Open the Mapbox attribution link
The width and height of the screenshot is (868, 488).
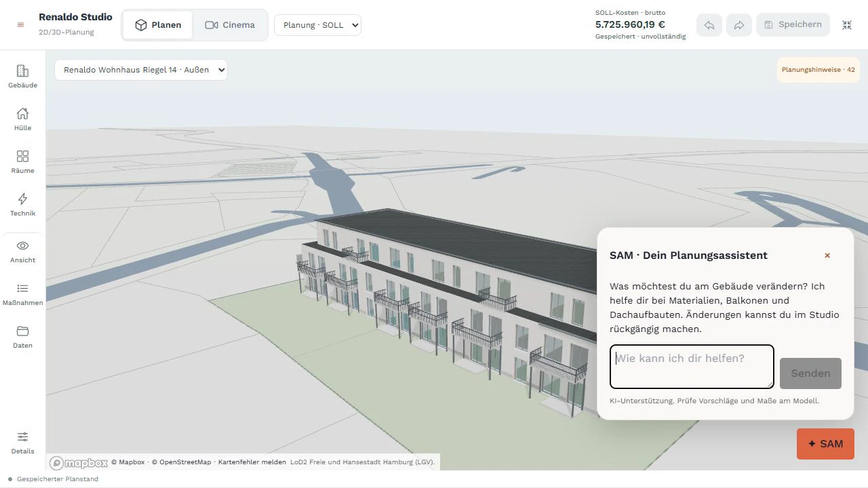(128, 462)
